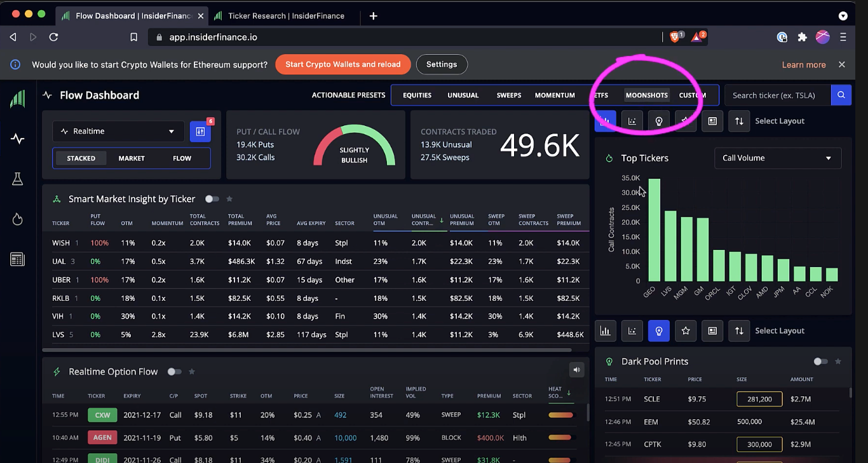Image resolution: width=868 pixels, height=463 pixels.
Task: Select the UNUSUAL preset
Action: (463, 95)
